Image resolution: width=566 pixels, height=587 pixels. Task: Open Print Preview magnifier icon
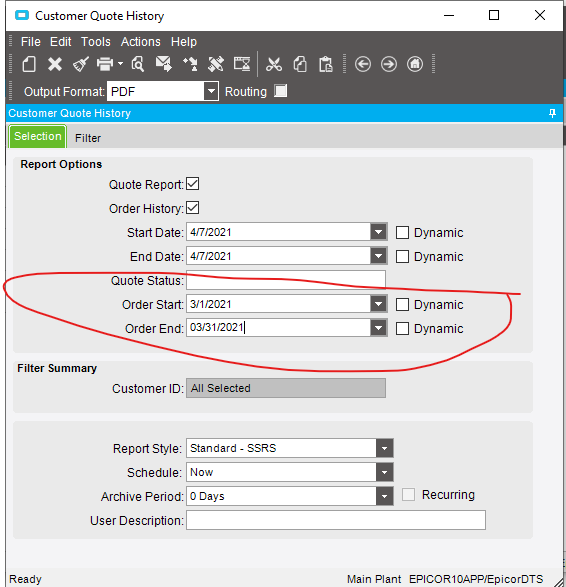pyautogui.click(x=137, y=64)
